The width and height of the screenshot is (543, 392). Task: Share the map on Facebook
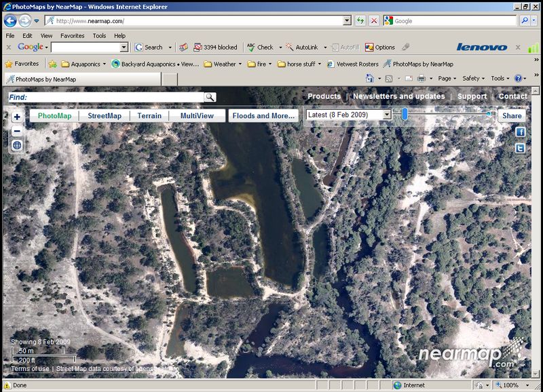521,132
